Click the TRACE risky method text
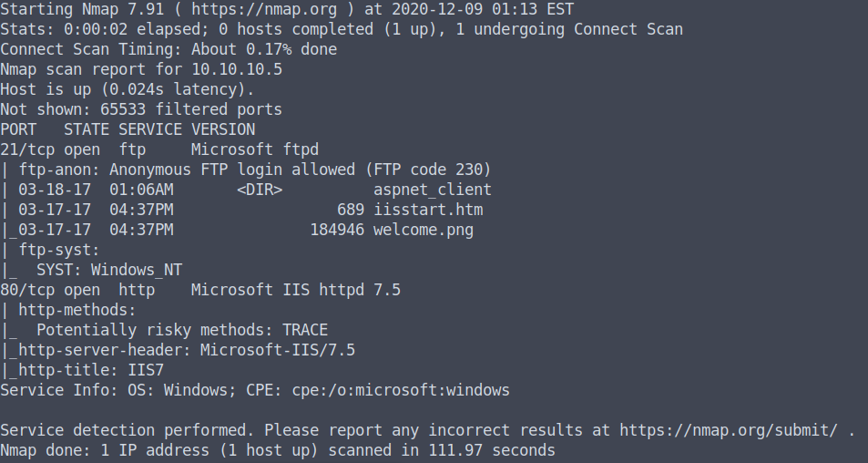Screen dimensions: 868x463 tap(304, 330)
